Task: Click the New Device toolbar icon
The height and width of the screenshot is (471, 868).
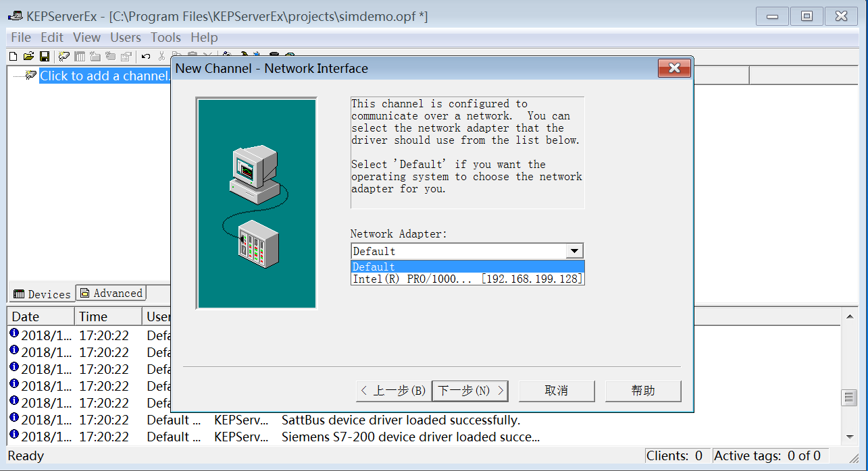Action: click(80, 57)
